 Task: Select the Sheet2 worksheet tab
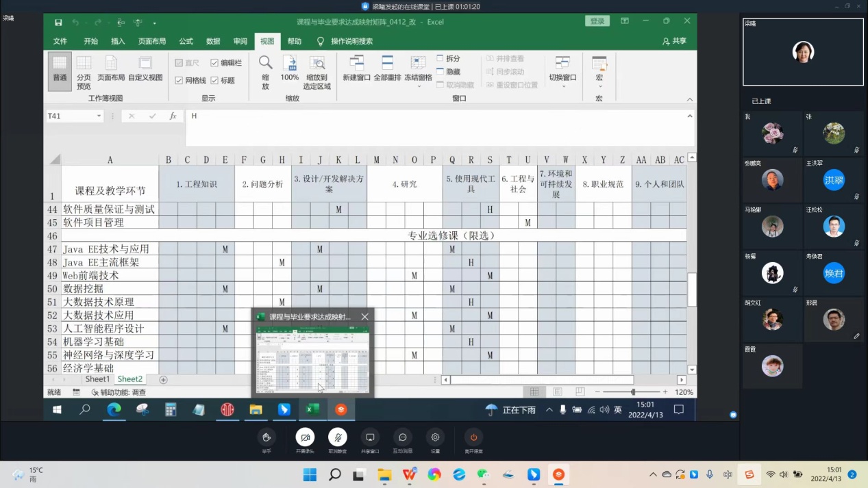click(x=129, y=379)
